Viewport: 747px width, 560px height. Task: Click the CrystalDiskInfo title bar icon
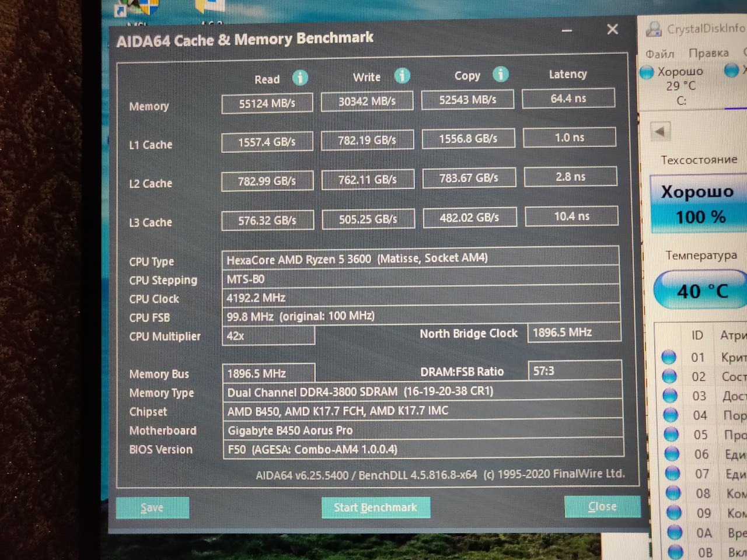click(x=654, y=29)
